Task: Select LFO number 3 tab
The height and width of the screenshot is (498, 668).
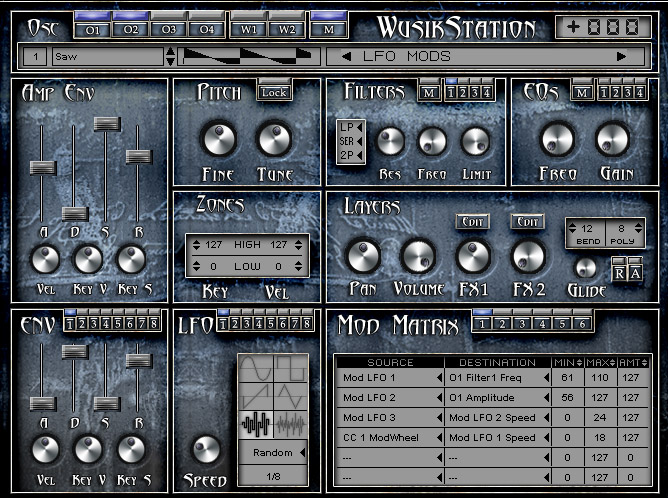Action: click(x=247, y=321)
